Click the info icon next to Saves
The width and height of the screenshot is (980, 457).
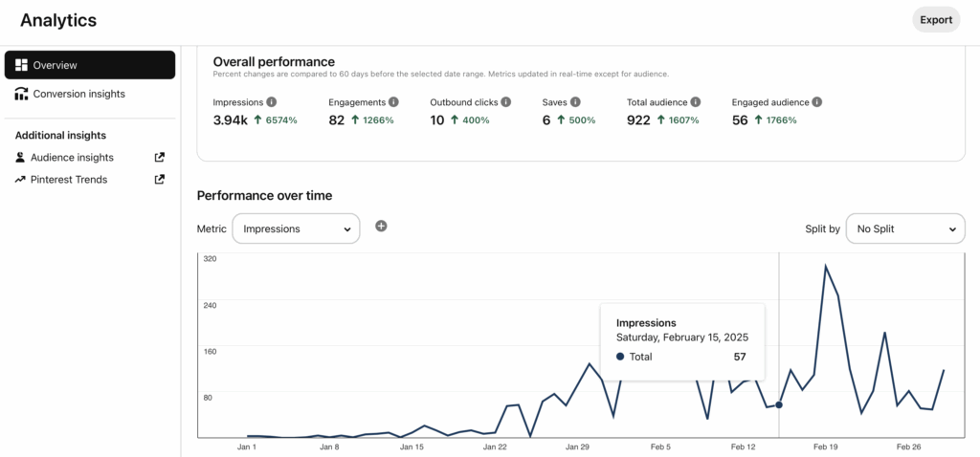coord(575,101)
